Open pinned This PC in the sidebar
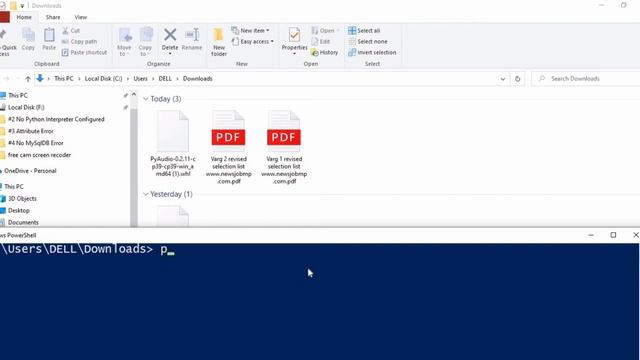Viewport: 640px width, 360px height. 18,96
